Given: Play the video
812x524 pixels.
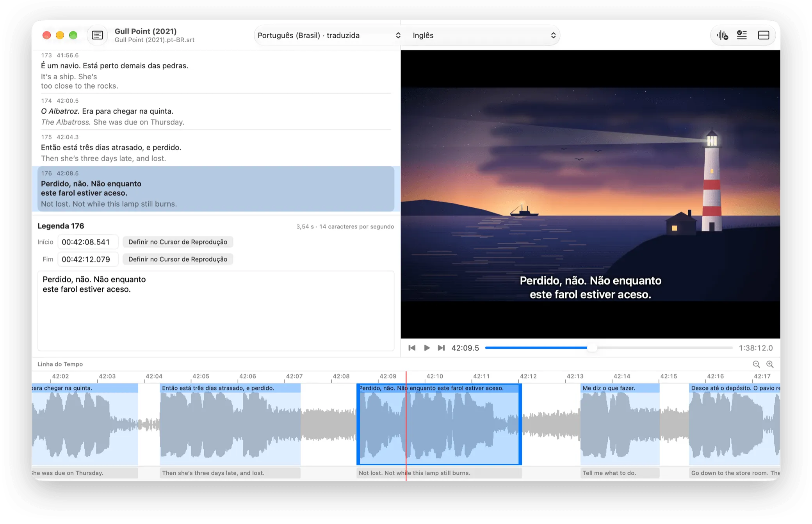Looking at the screenshot, I should tap(427, 348).
